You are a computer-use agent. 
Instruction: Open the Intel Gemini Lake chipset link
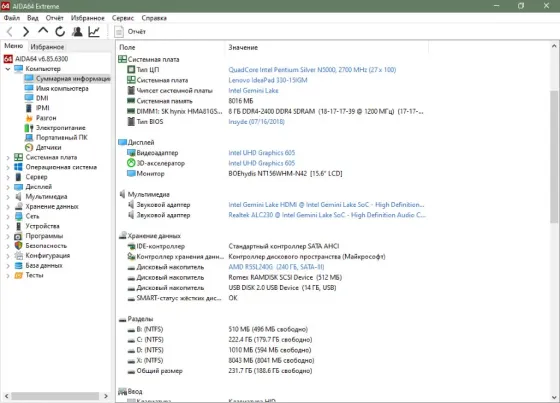coord(253,90)
